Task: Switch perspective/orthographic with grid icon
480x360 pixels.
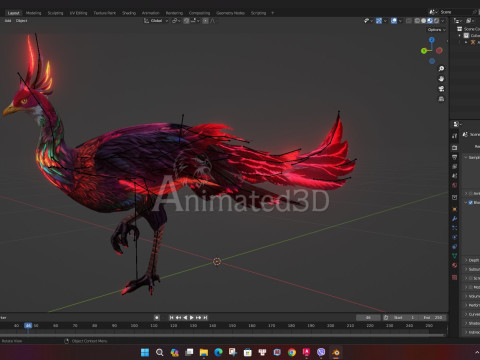Action: point(441,99)
